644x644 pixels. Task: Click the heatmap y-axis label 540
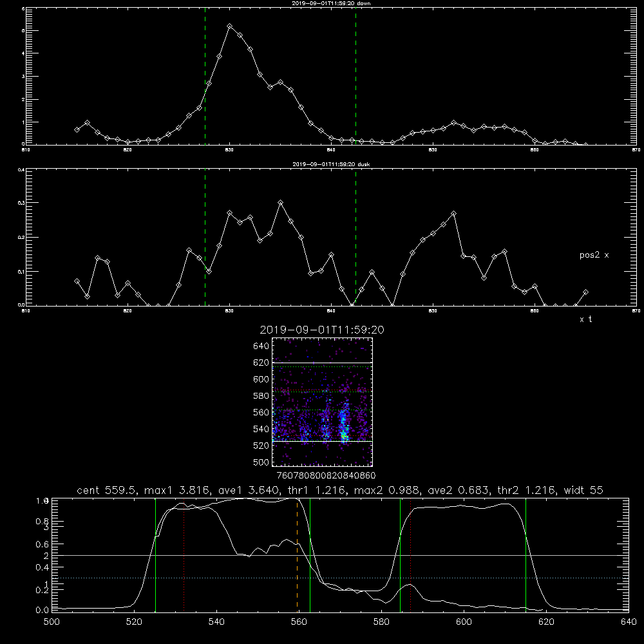click(261, 429)
